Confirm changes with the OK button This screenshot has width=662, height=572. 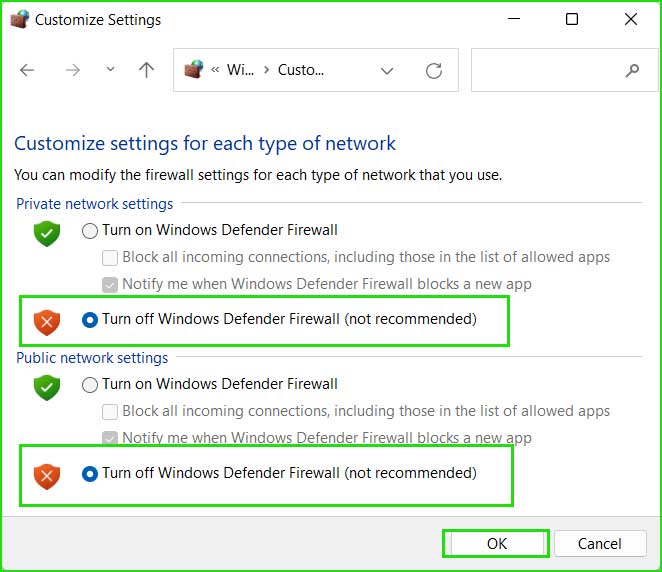tap(496, 544)
